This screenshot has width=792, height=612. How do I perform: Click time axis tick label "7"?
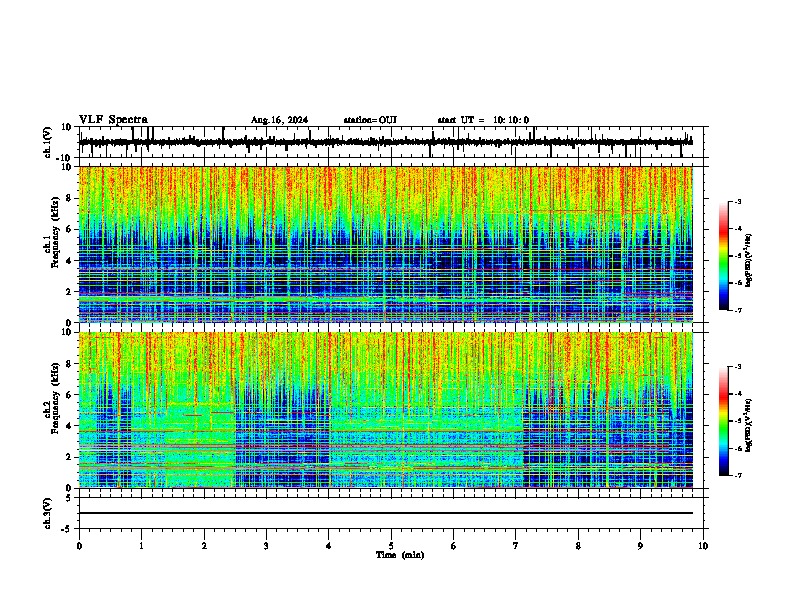[516, 546]
